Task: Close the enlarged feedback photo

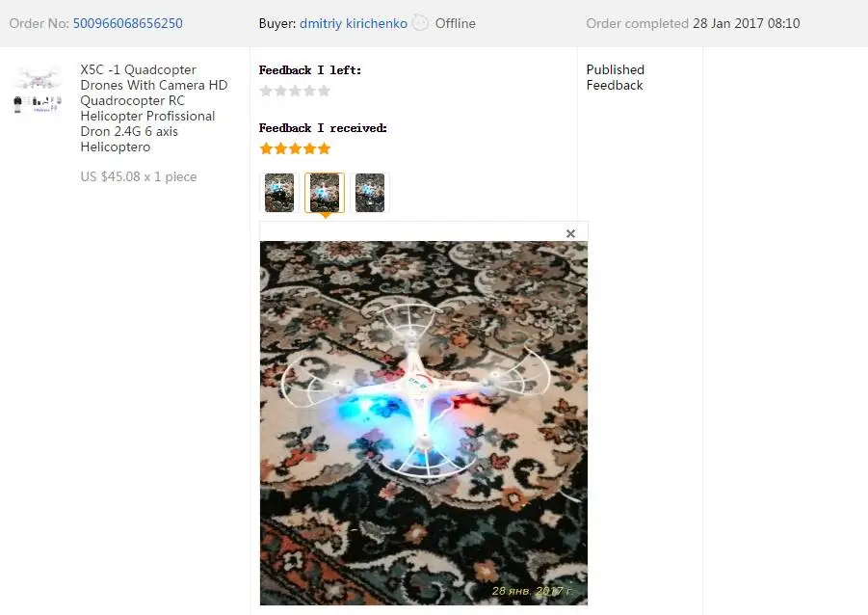Action: click(570, 234)
